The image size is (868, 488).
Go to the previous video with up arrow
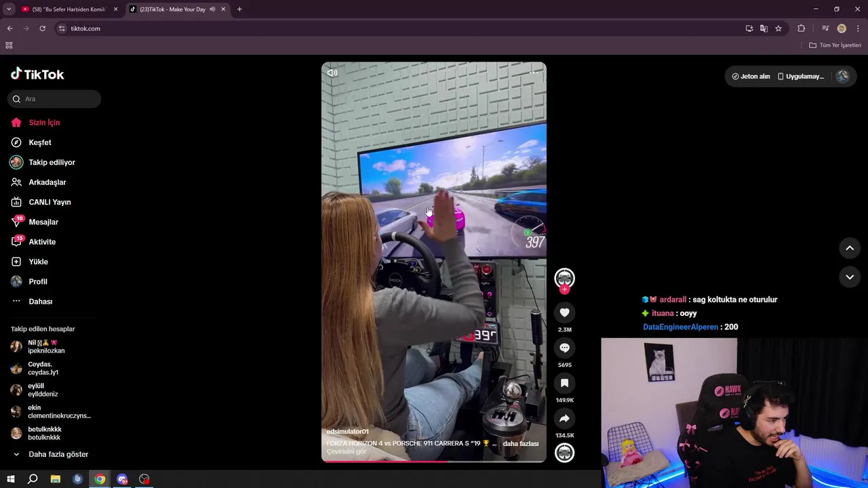point(849,248)
